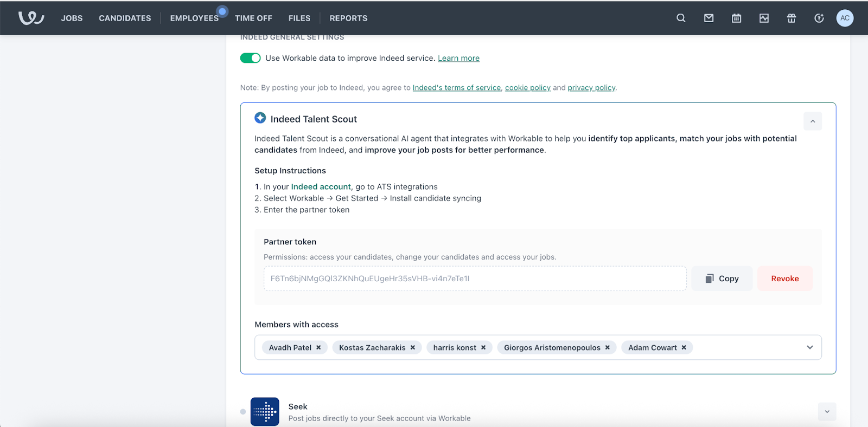868x427 pixels.
Task: Open the Candidates menu
Action: 125,18
